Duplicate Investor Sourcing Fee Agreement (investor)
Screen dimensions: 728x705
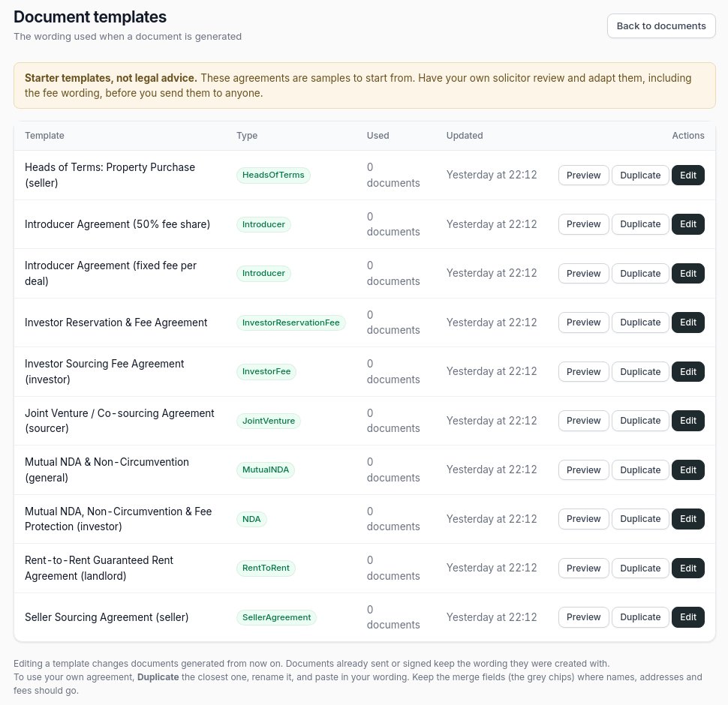pyautogui.click(x=640, y=371)
